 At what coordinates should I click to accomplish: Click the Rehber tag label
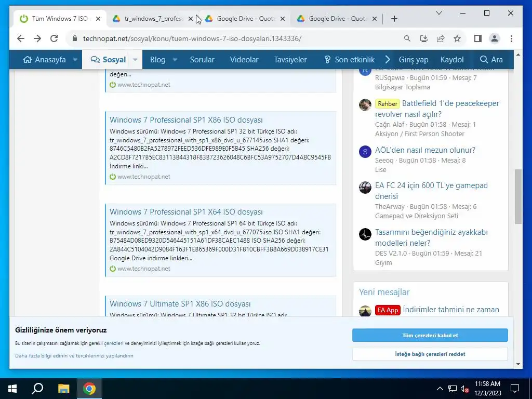pos(387,103)
